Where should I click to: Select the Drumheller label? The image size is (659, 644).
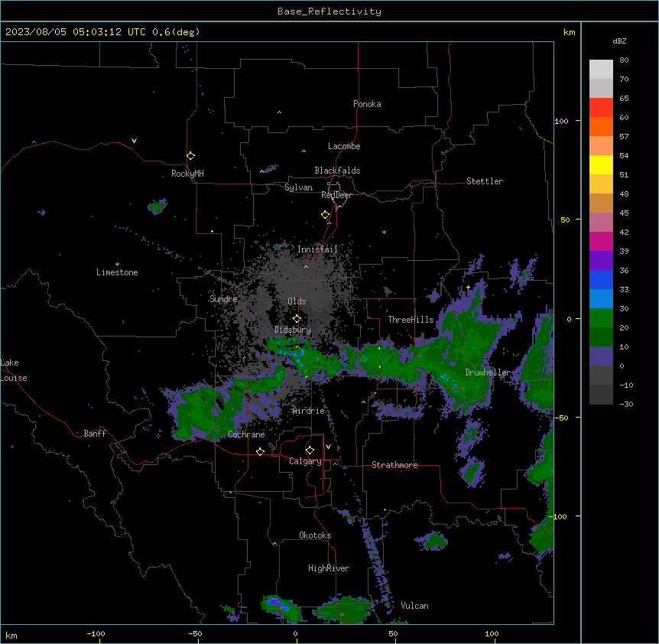pos(488,372)
